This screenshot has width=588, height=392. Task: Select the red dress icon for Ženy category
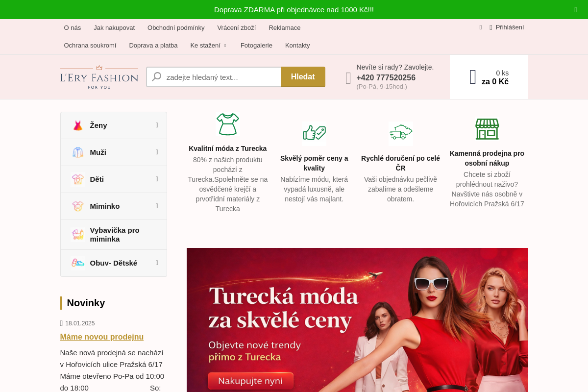(77, 125)
